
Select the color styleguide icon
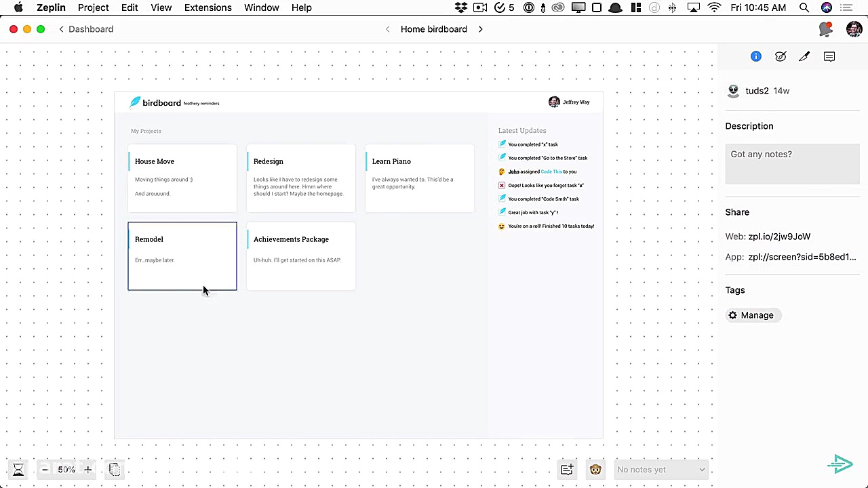click(x=780, y=56)
